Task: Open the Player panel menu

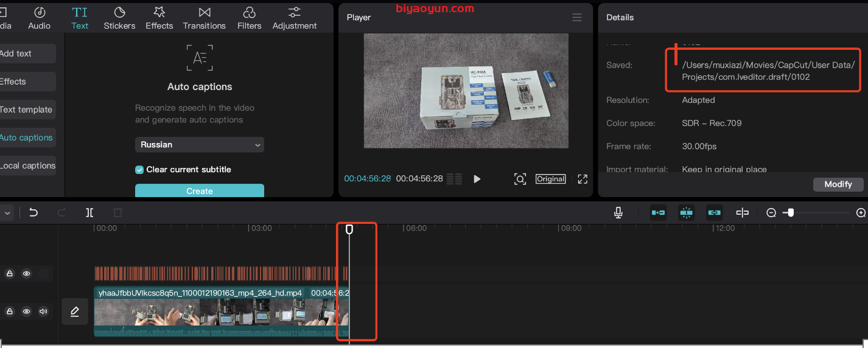Action: 577,18
